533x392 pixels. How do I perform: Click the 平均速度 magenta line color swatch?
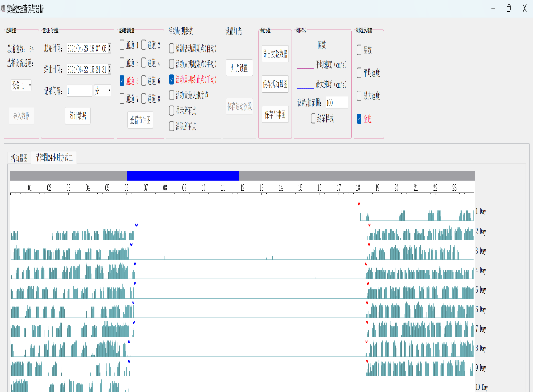tap(305, 67)
